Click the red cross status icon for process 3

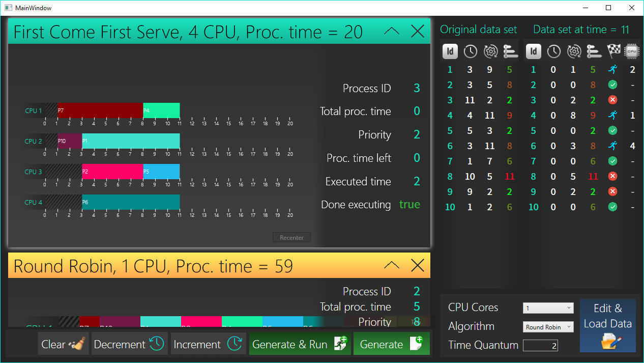(x=613, y=100)
